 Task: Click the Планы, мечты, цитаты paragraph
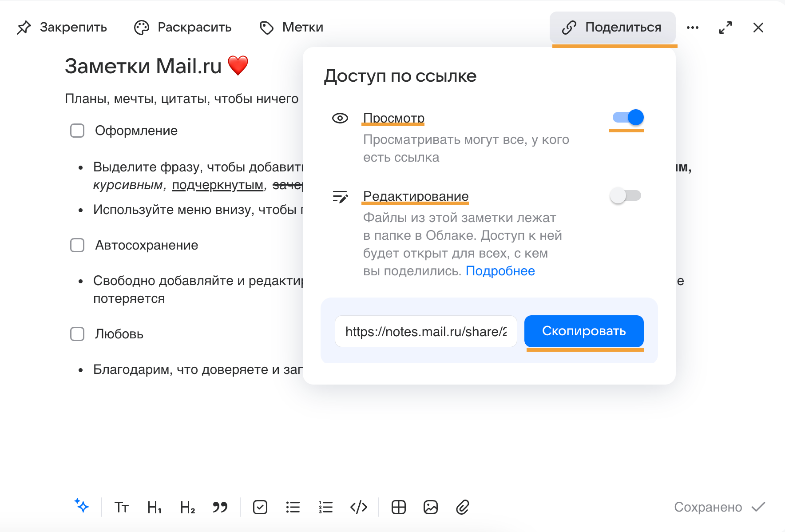pyautogui.click(x=182, y=99)
